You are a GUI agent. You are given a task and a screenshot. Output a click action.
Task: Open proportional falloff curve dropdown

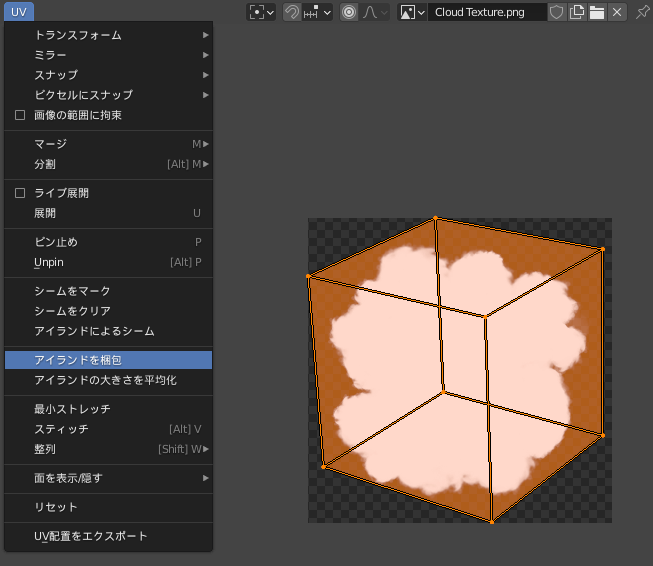click(x=374, y=12)
